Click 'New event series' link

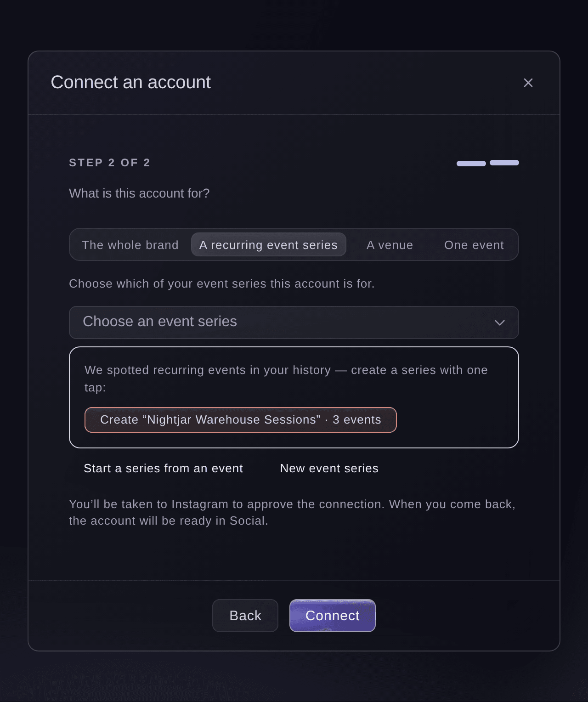point(329,469)
